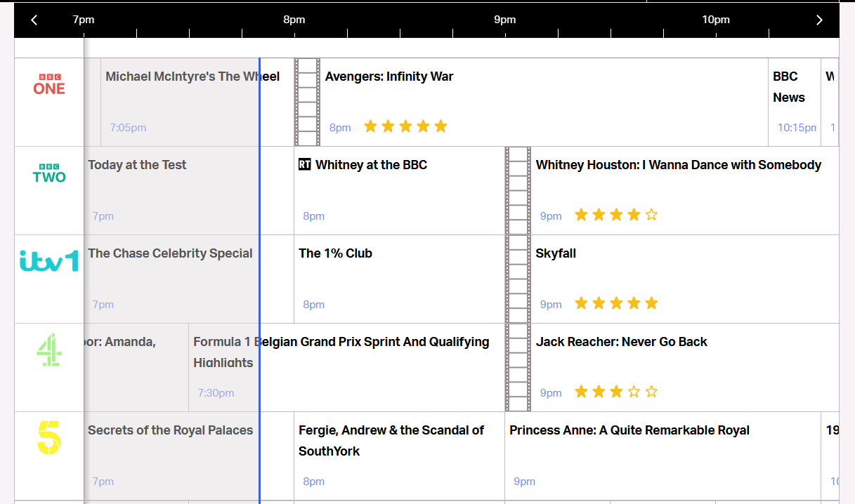This screenshot has width=855, height=504.
Task: Open Skyfall film title
Action: click(x=556, y=253)
